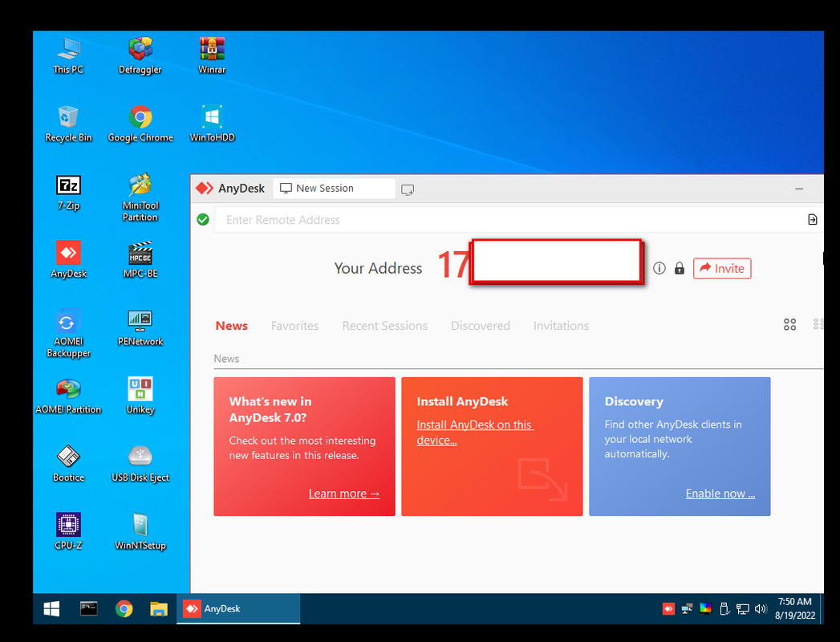
Task: Open the volume control in system tray
Action: click(761, 609)
